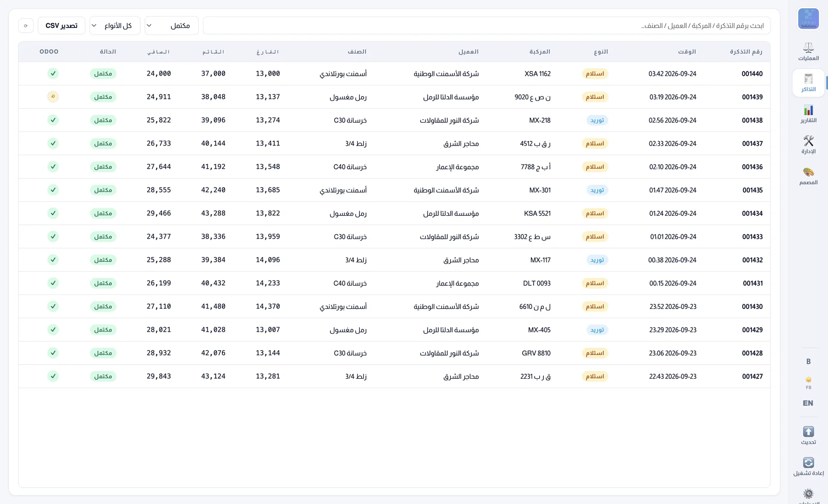Click the ODOO column header
828x504 pixels.
[x=49, y=52]
